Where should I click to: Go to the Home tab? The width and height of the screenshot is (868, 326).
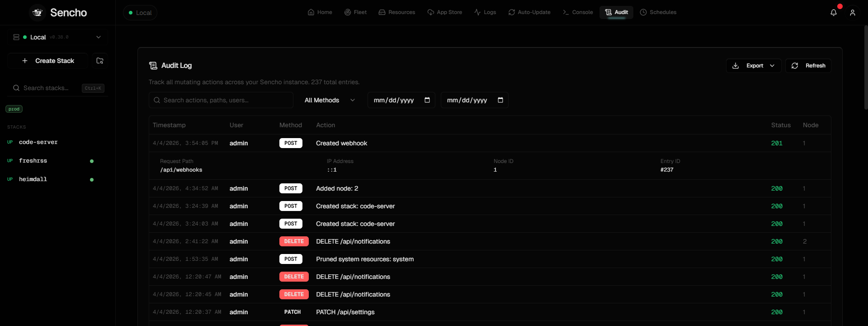click(320, 12)
